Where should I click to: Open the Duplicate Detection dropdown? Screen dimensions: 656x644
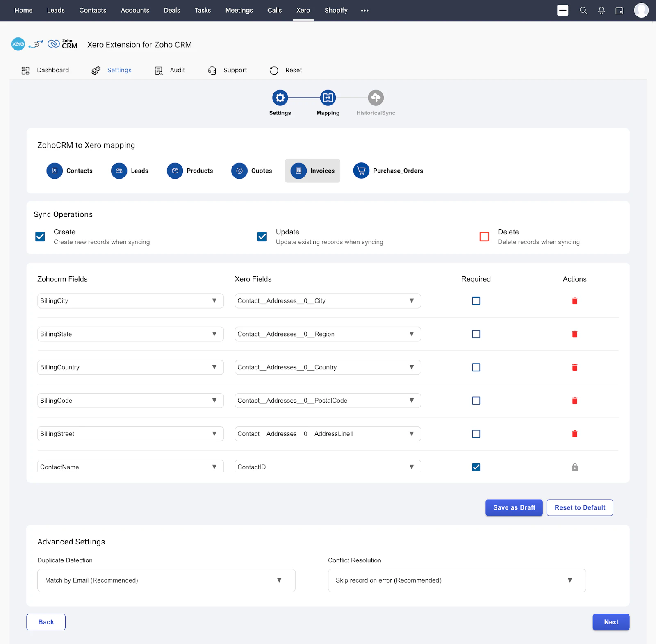coord(166,580)
